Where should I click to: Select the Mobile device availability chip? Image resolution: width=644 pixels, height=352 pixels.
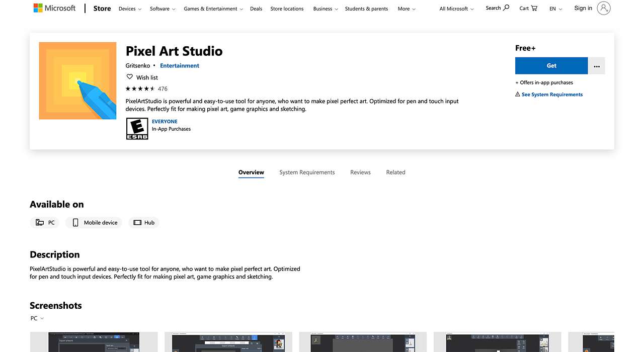95,222
